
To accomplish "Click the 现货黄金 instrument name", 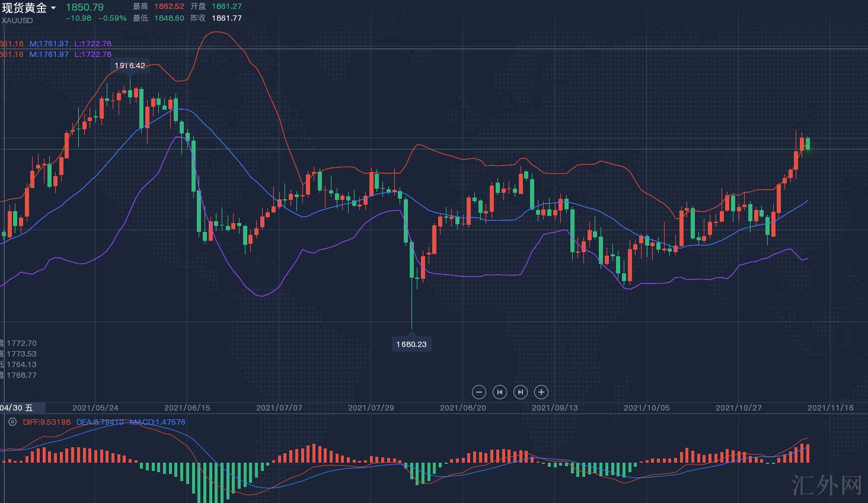I will [24, 8].
